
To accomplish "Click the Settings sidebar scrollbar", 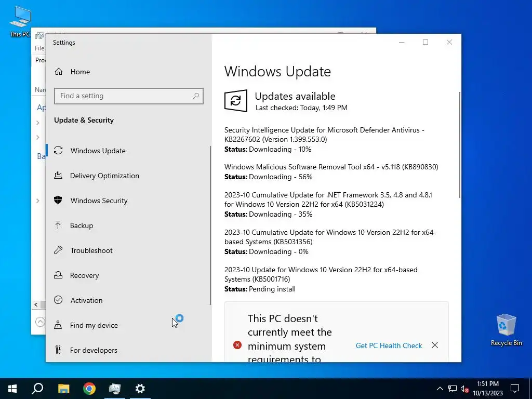I will 210,225.
